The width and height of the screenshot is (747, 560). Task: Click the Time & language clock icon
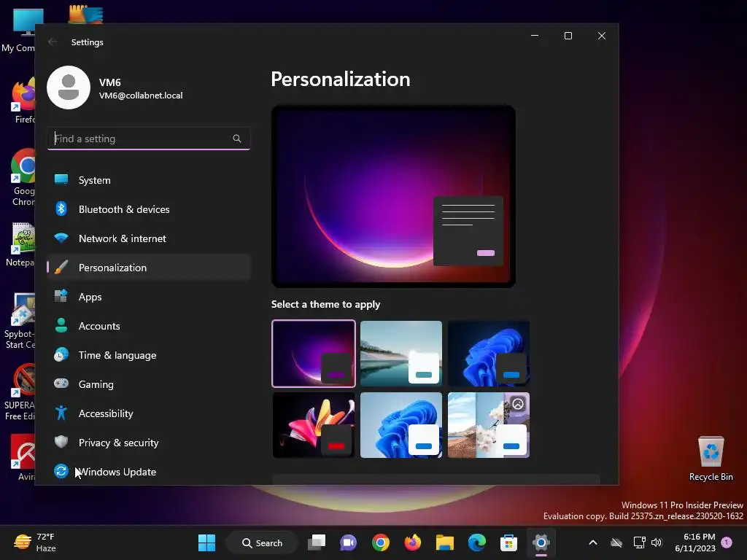[61, 355]
